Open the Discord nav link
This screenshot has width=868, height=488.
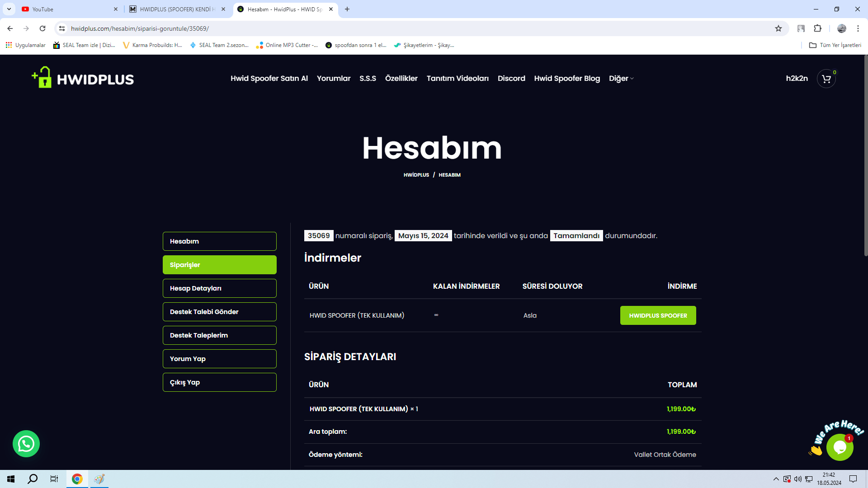point(511,79)
